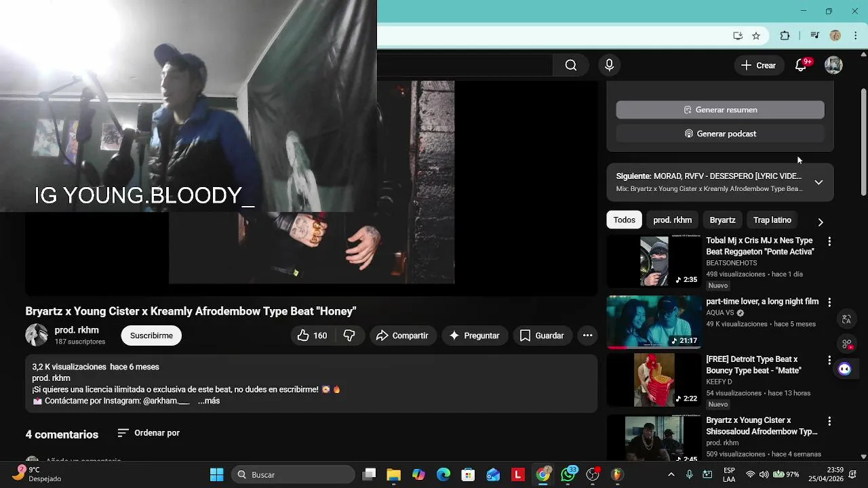Open Ordenar por comments sort menu
868x488 pixels.
click(x=148, y=433)
